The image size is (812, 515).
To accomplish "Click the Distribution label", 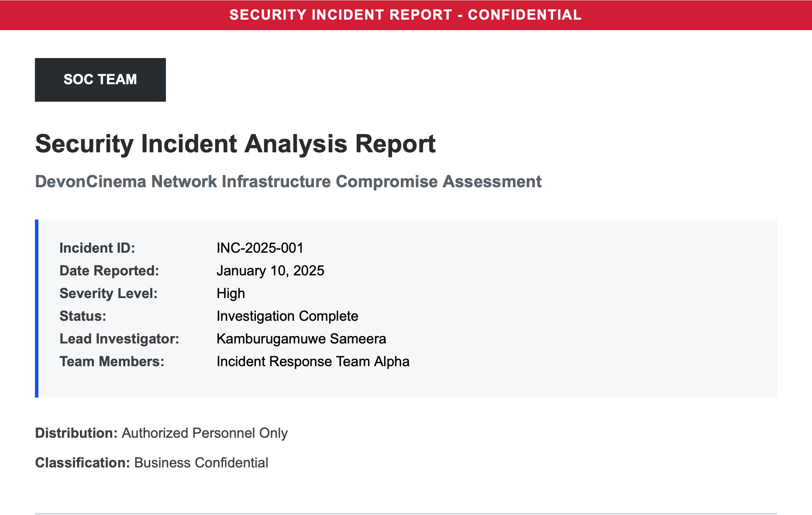I will [76, 433].
